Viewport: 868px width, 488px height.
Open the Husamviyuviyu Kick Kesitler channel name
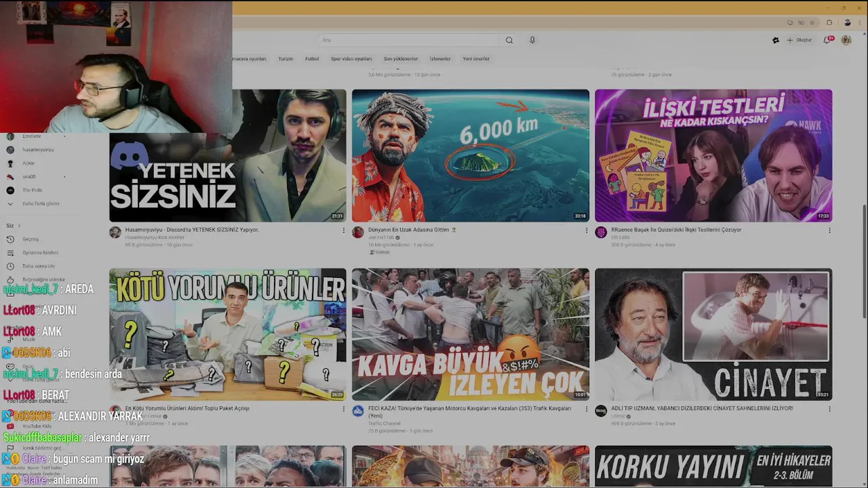pos(155,237)
